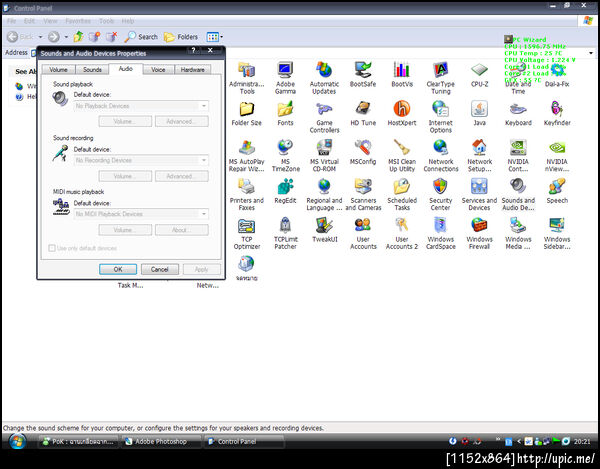Switch to the Volume tab

pos(58,70)
